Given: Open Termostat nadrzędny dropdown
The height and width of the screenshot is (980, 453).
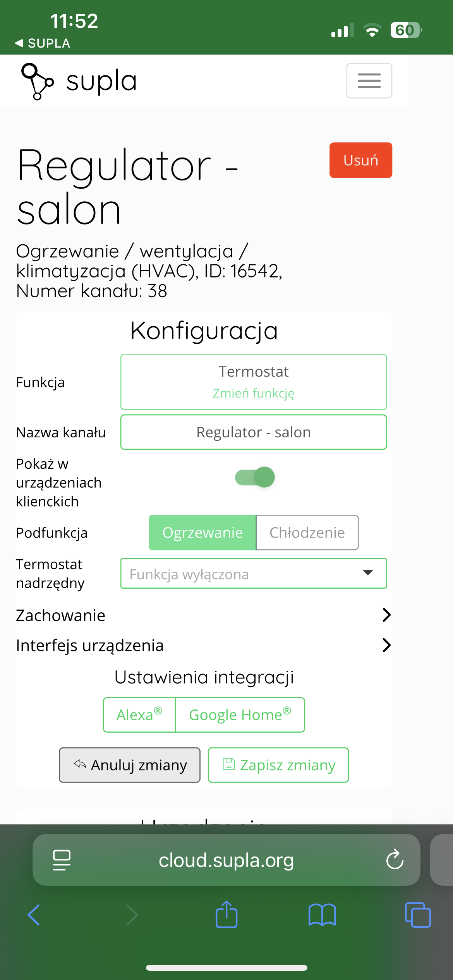Looking at the screenshot, I should tap(254, 574).
